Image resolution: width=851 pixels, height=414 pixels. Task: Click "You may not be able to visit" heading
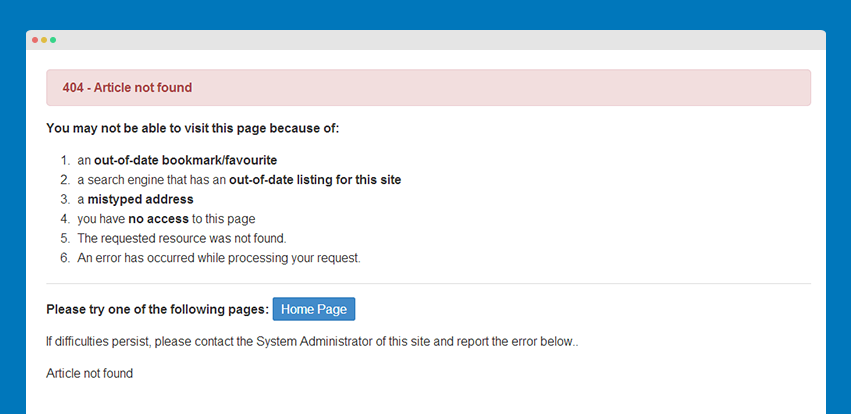(x=193, y=129)
